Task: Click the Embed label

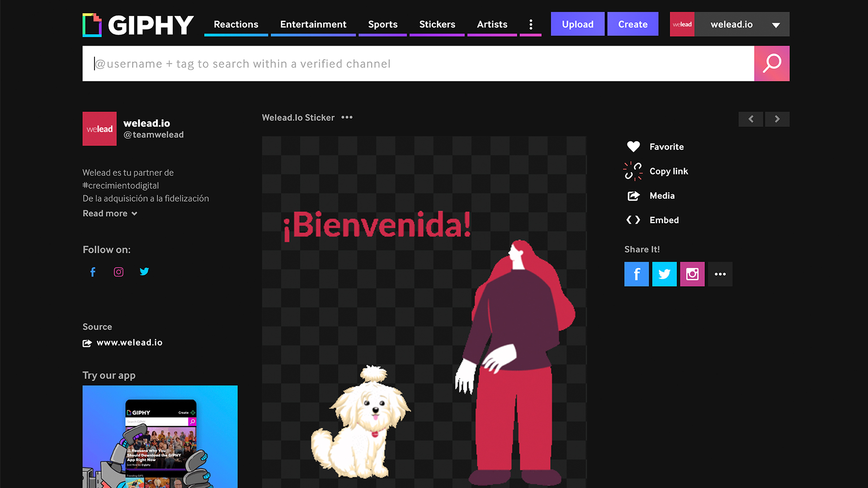Action: pos(664,220)
